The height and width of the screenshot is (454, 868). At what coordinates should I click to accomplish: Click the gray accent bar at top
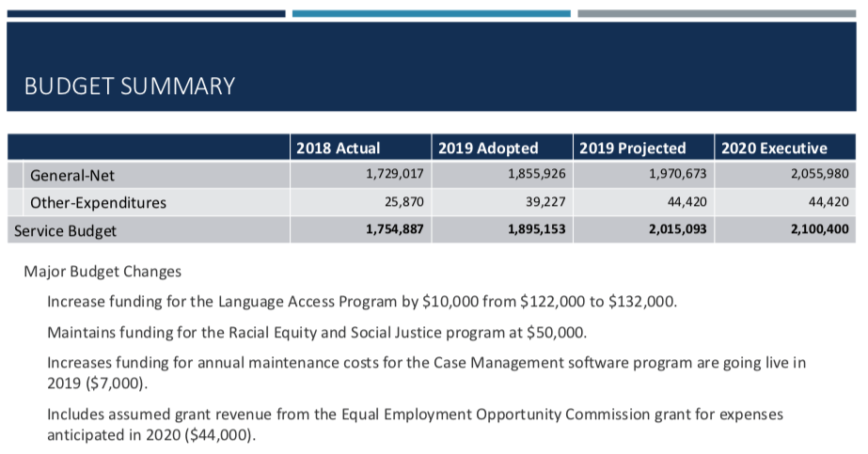717,13
